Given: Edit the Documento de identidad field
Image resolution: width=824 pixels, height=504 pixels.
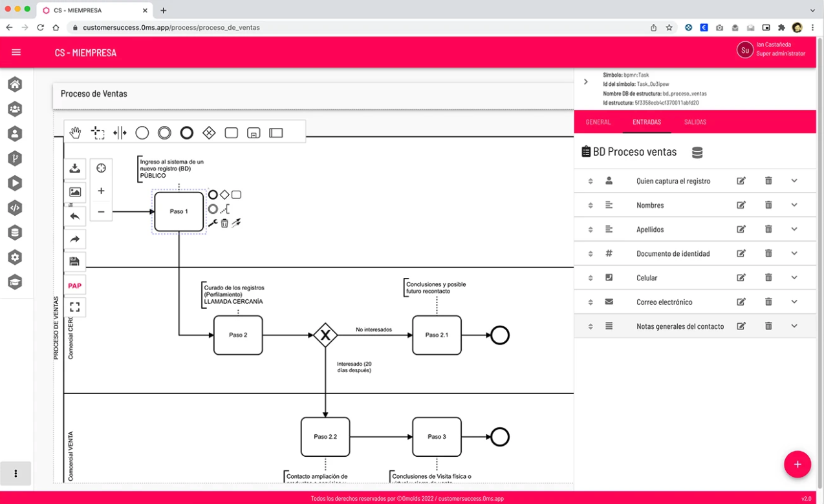Looking at the screenshot, I should pyautogui.click(x=741, y=253).
